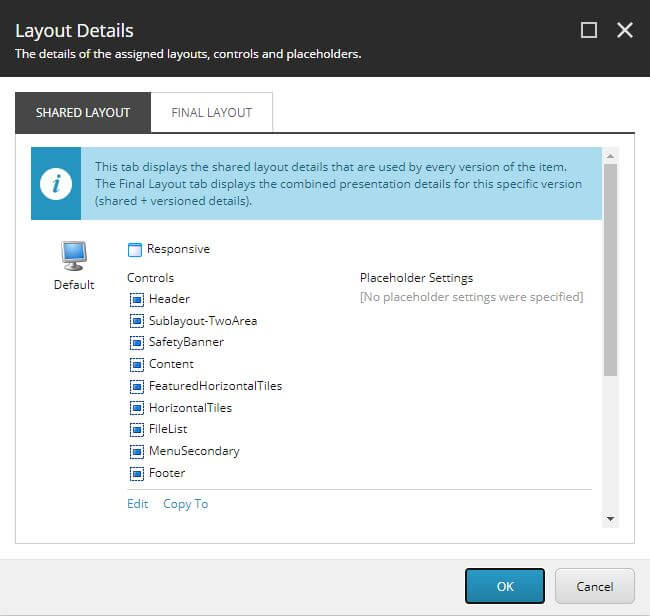Click the Header control icon
The image size is (650, 616).
tap(137, 299)
